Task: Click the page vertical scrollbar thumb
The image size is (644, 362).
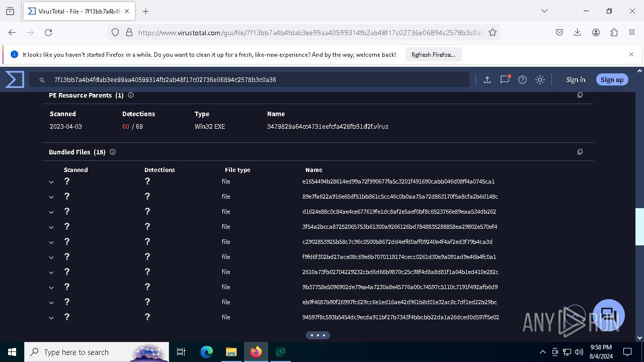Action: pyautogui.click(x=640, y=227)
